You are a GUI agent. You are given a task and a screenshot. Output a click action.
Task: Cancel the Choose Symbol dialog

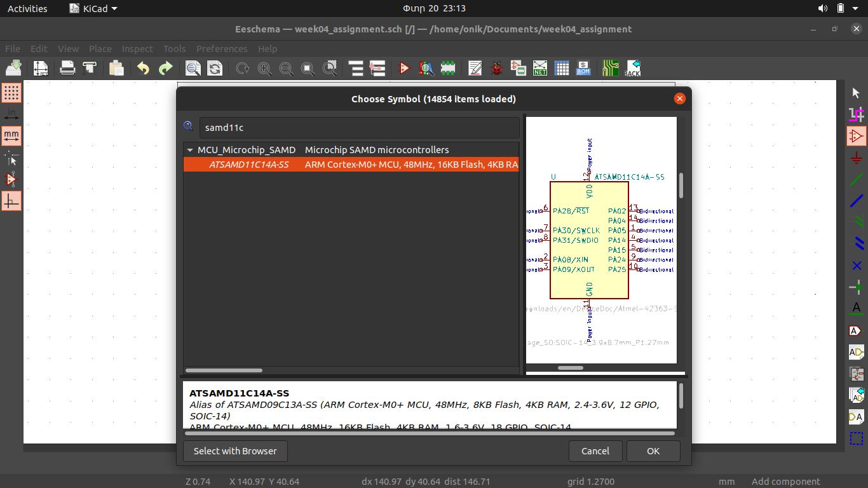[x=595, y=451]
